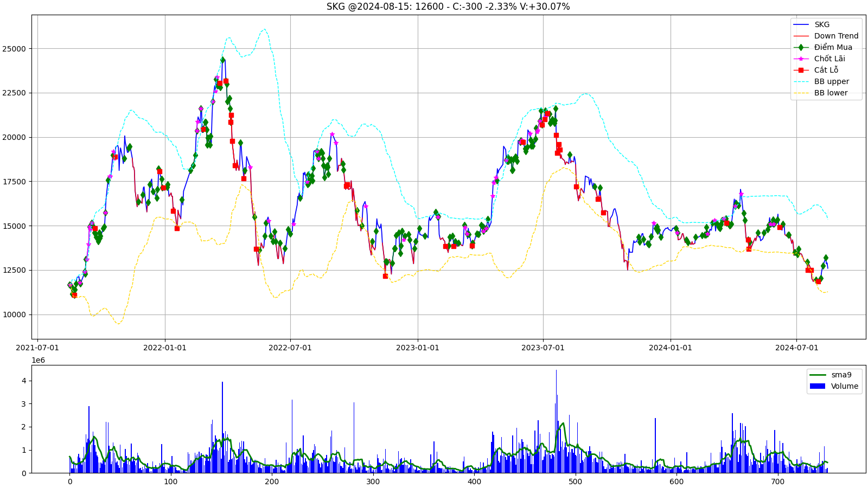
Task: Click the 2024-07-01 date axis label
Action: pos(796,348)
